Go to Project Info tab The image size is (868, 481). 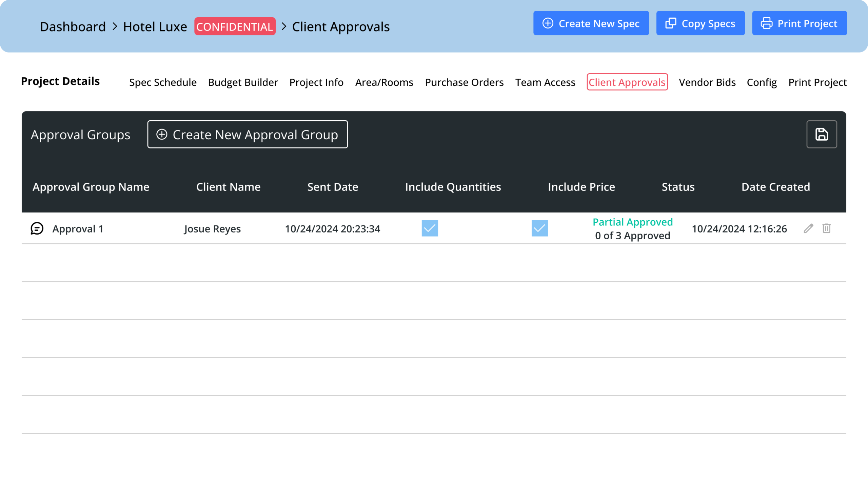click(x=316, y=82)
